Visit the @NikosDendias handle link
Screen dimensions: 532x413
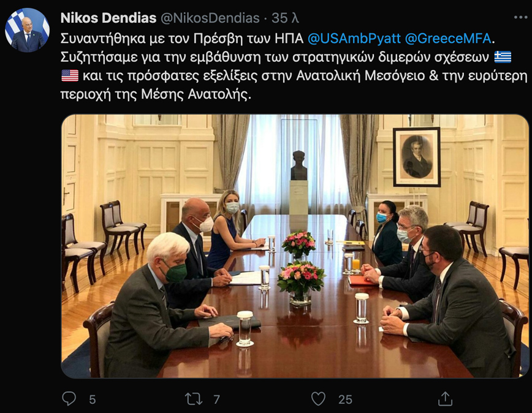point(210,18)
